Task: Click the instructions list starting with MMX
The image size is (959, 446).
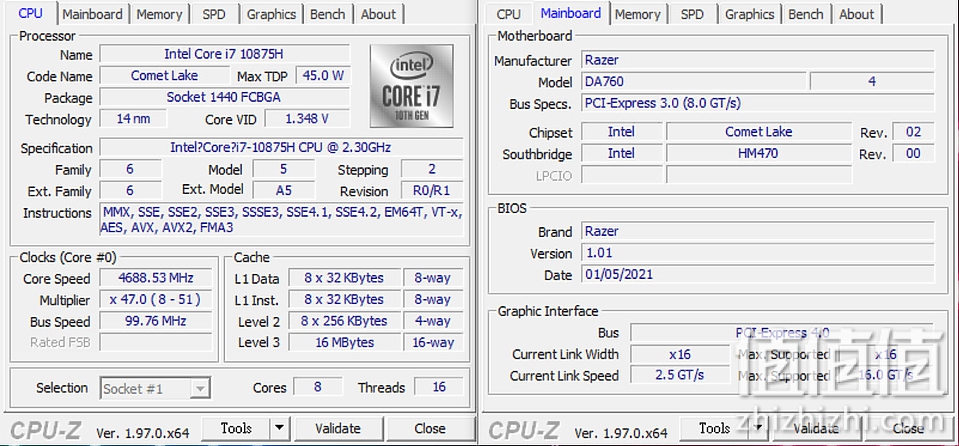Action: click(281, 220)
